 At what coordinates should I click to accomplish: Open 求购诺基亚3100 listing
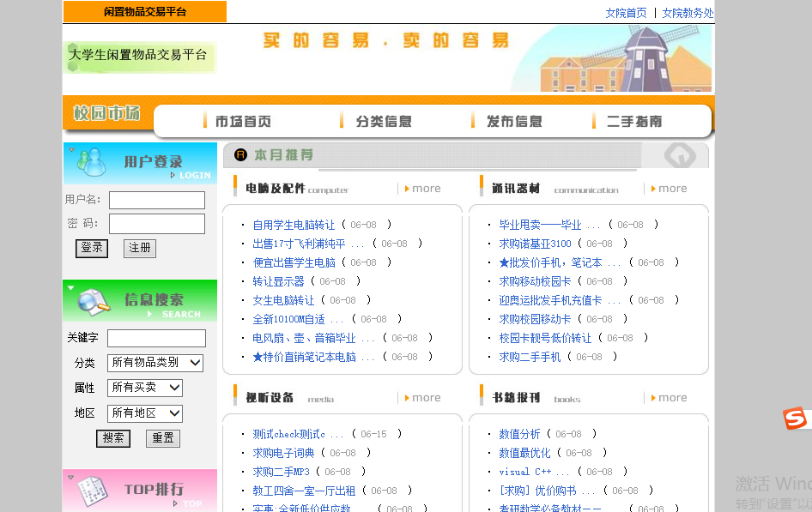tap(535, 244)
